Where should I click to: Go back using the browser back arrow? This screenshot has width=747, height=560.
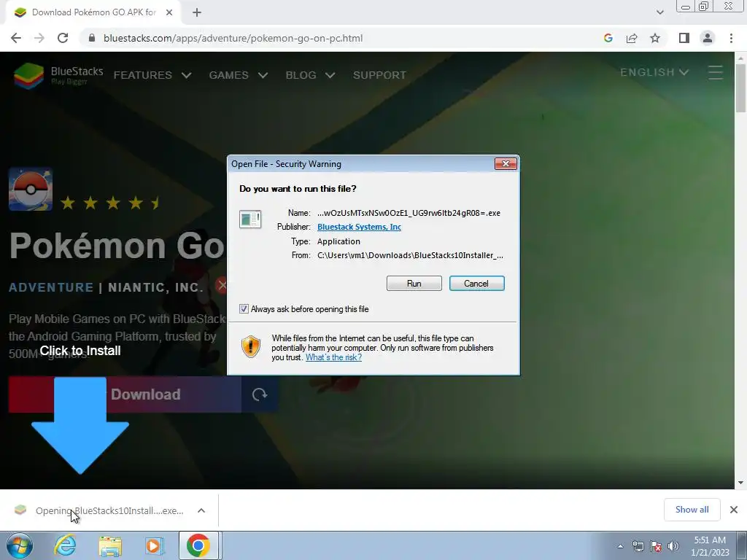tap(16, 38)
